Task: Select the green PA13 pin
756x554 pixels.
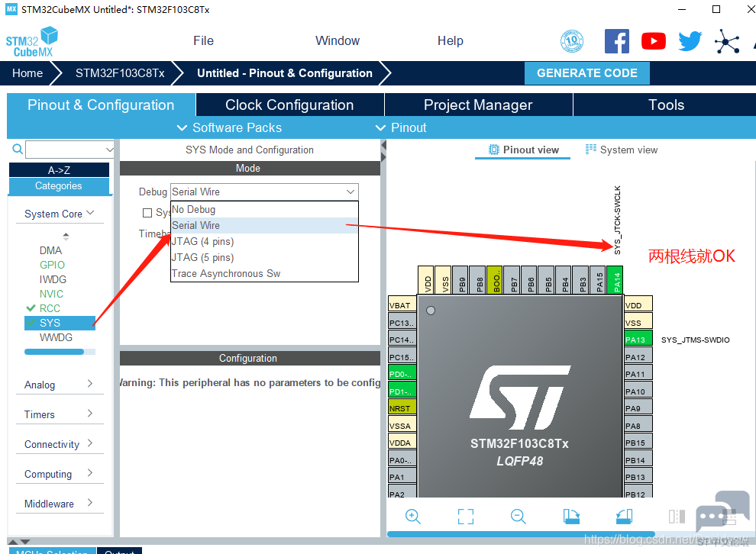Action: coord(638,339)
